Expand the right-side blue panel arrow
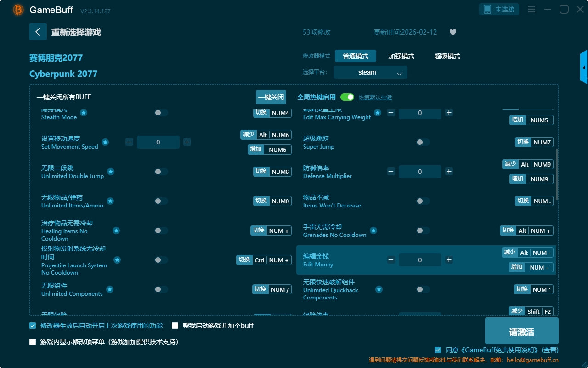The height and width of the screenshot is (368, 588). click(584, 68)
